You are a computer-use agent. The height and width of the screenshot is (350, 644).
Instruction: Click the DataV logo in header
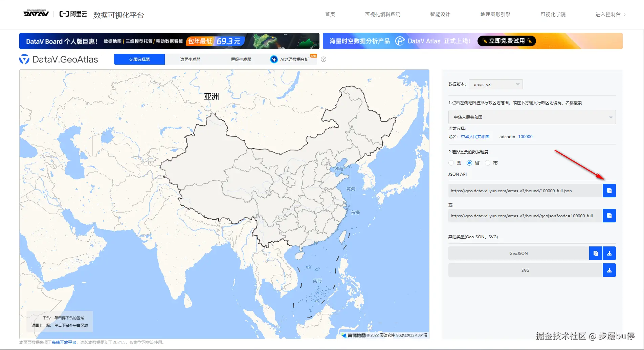36,13
